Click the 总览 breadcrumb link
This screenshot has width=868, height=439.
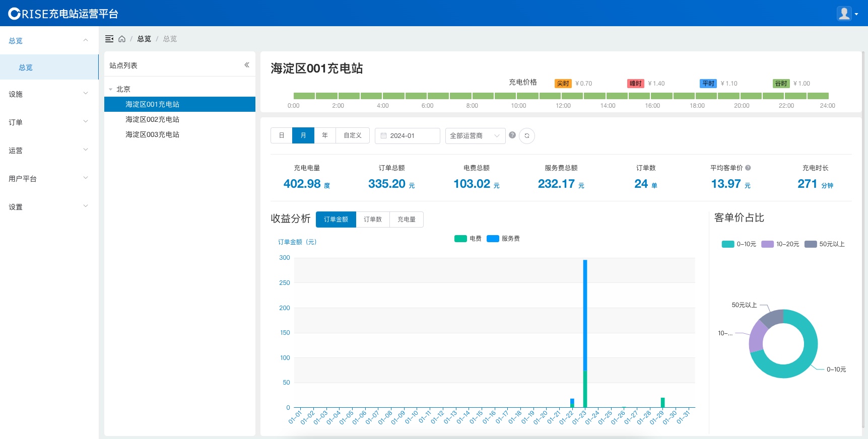pyautogui.click(x=144, y=39)
